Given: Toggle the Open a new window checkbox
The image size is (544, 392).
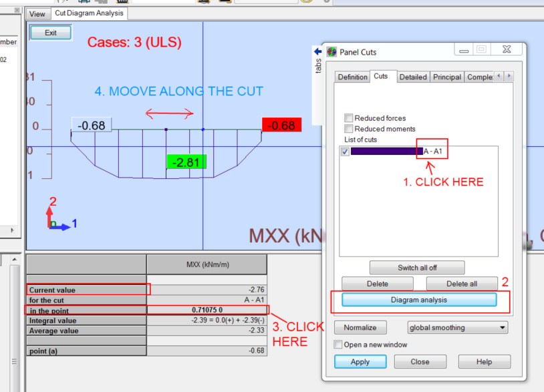Looking at the screenshot, I should (x=337, y=345).
